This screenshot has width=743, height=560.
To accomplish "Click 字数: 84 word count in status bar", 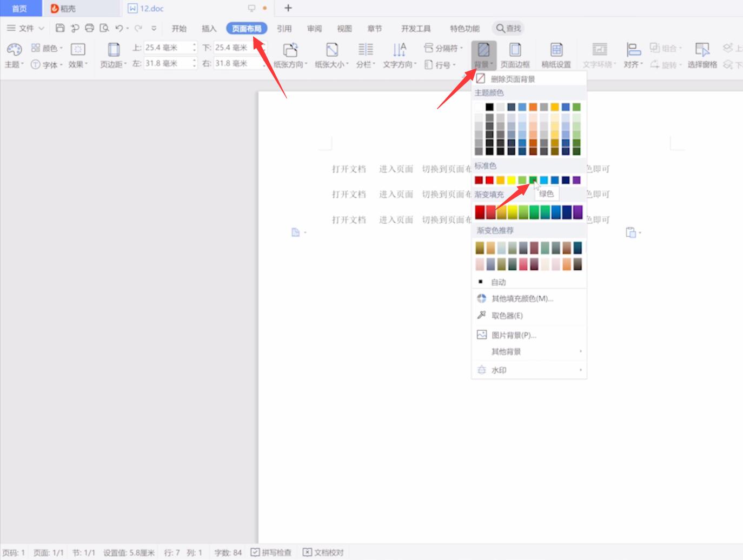I will coord(228,552).
